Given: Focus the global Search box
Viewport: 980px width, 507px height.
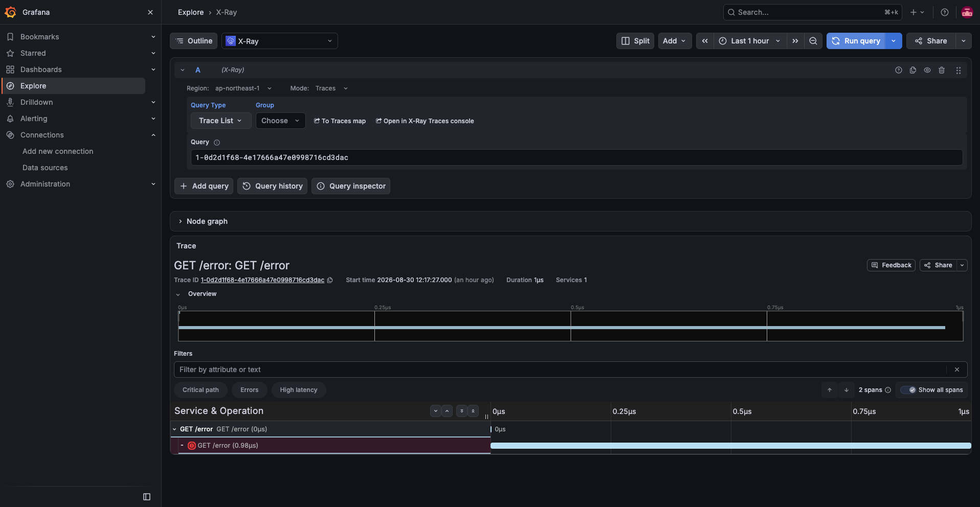Looking at the screenshot, I should 812,12.
